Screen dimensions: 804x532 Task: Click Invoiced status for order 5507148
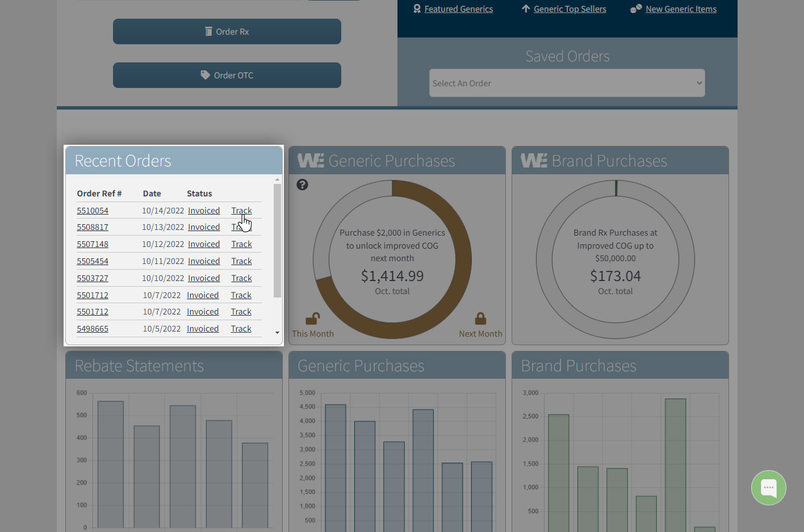[204, 244]
